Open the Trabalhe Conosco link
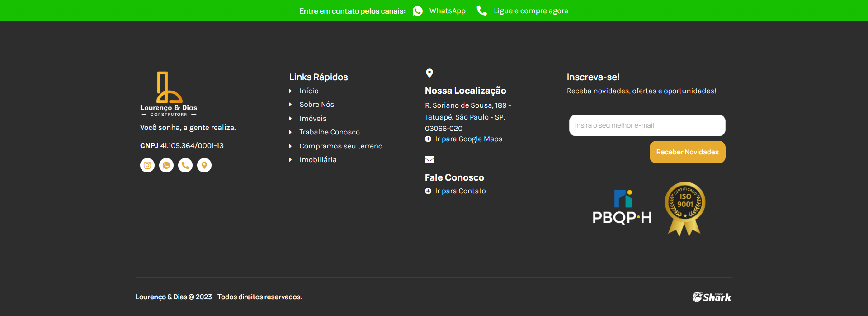 [x=329, y=132]
